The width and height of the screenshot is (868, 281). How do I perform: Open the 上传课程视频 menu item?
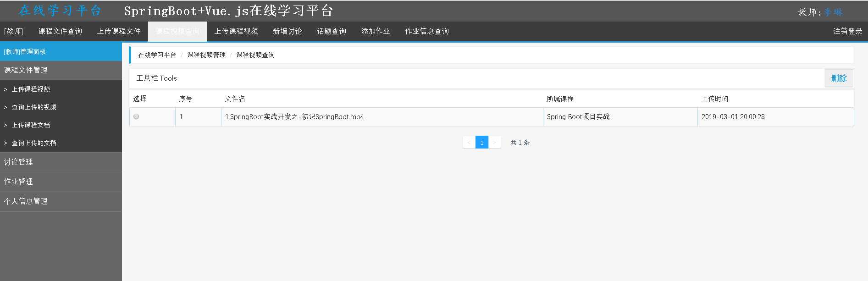click(236, 31)
